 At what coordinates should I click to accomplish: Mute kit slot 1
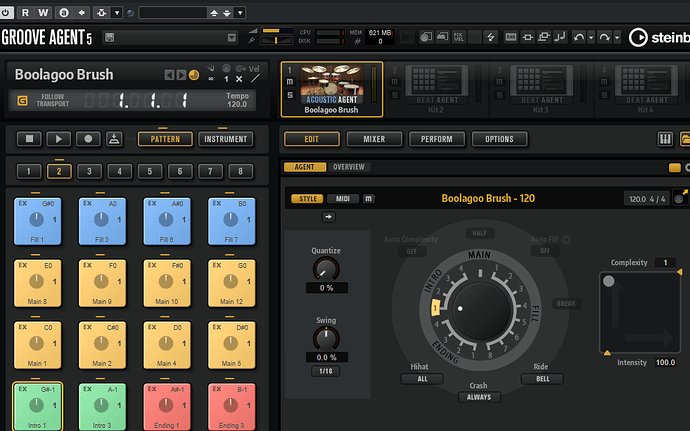click(x=290, y=82)
